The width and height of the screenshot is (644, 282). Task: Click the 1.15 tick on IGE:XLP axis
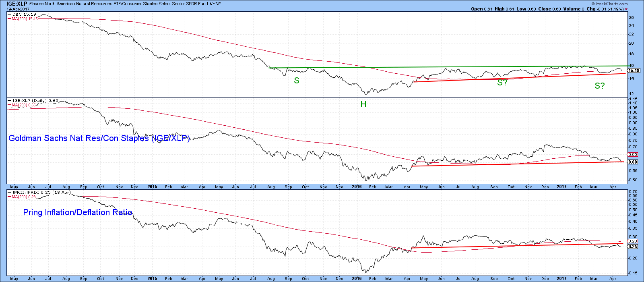point(633,99)
